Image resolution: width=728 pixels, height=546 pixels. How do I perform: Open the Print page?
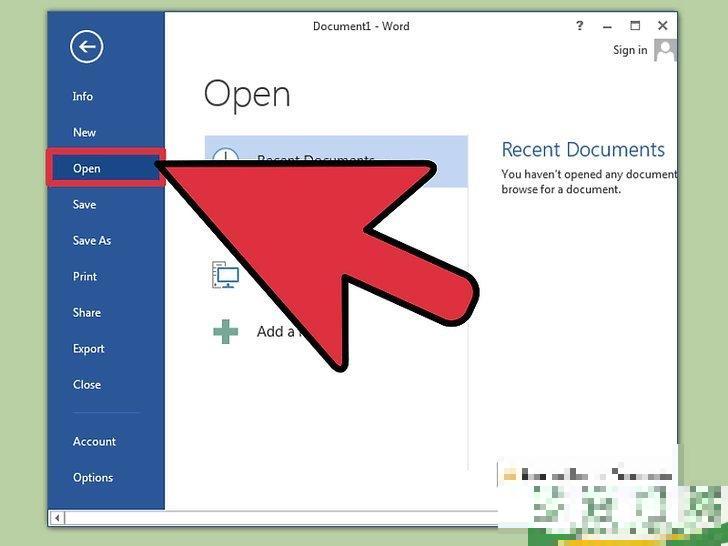click(x=85, y=276)
